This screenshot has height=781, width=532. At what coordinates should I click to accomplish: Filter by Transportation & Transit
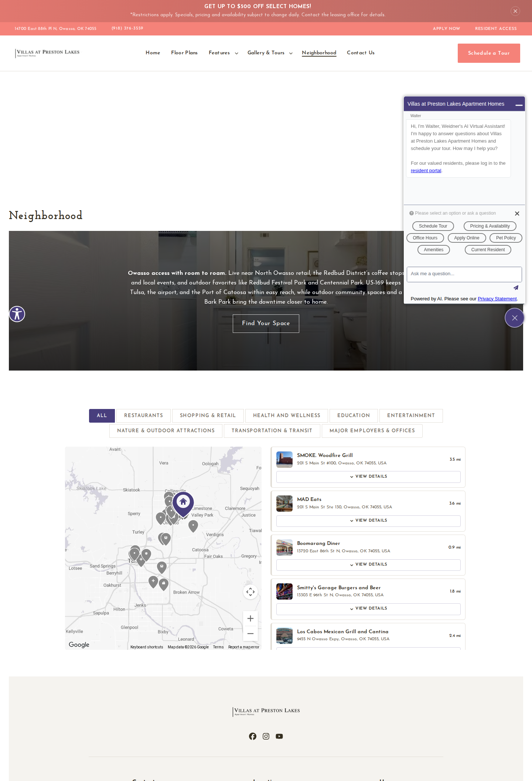point(272,431)
